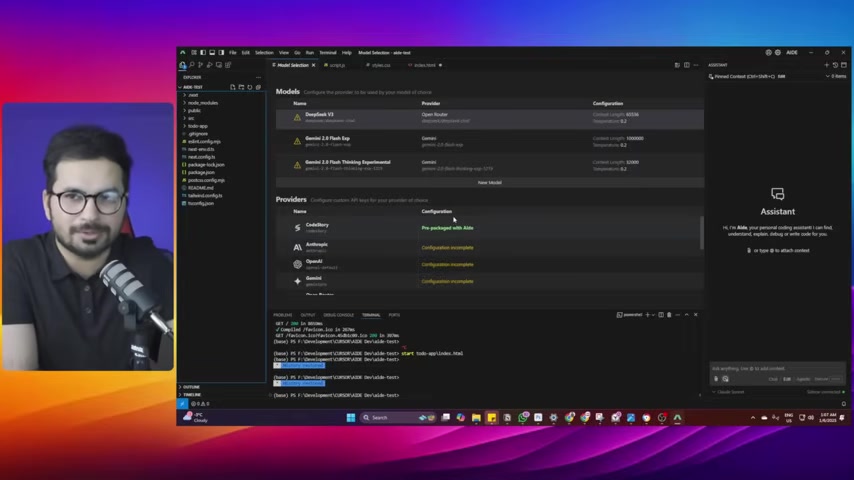Image resolution: width=854 pixels, height=480 pixels.
Task: Add a new terminal with plus icon
Action: point(647,315)
